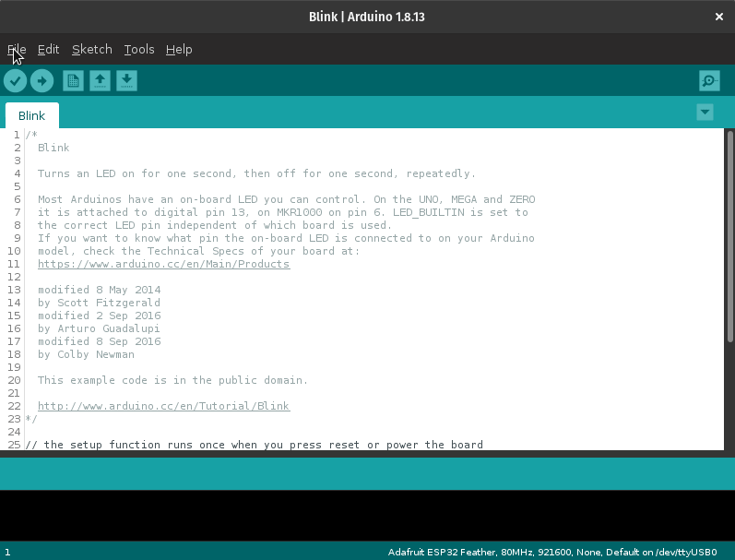Image resolution: width=735 pixels, height=560 pixels.
Task: Click the comment opening '/*' on line 1
Action: (x=31, y=135)
